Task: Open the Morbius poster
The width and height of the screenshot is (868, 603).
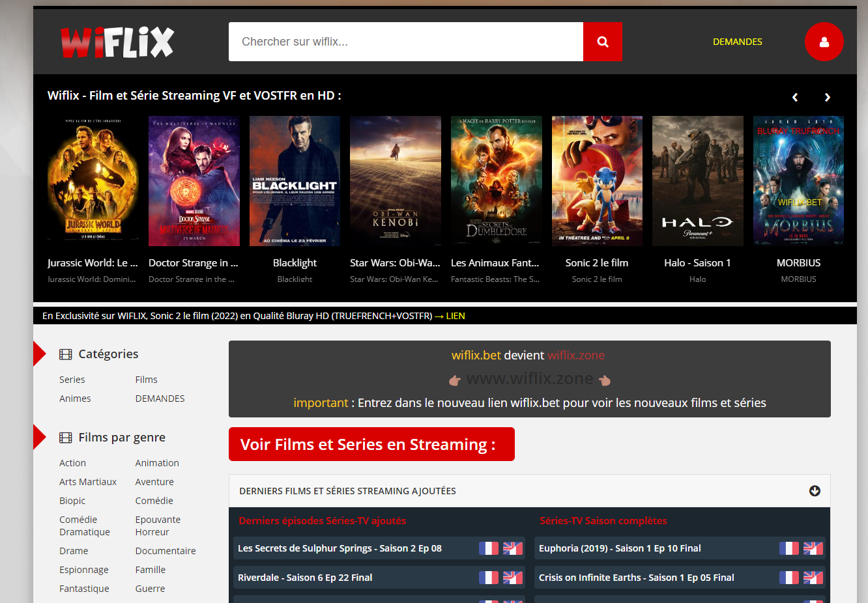Action: [798, 181]
